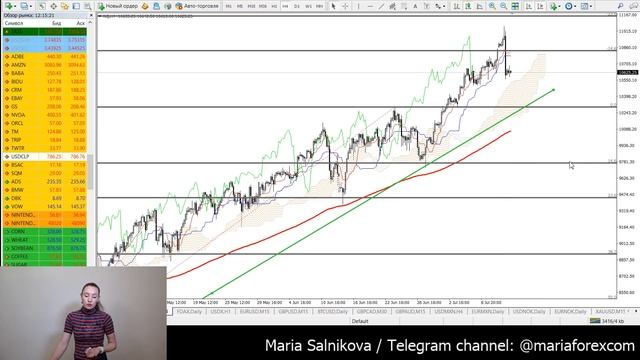Toggle the Market Watch panel
640x360 pixels.
point(42,6)
